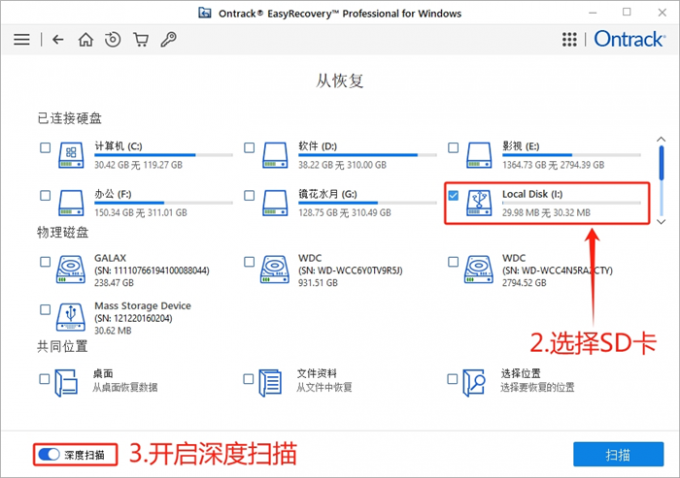Click the drive list scroll up arrow

tap(661, 139)
